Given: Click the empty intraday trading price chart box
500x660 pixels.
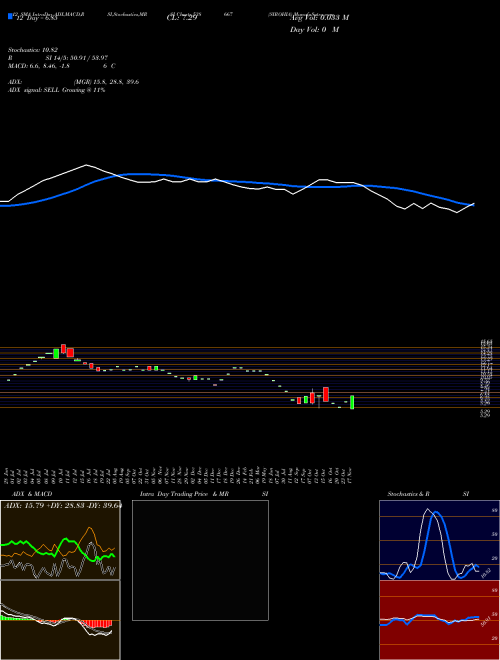Looking at the screenshot, I should click(x=200, y=560).
